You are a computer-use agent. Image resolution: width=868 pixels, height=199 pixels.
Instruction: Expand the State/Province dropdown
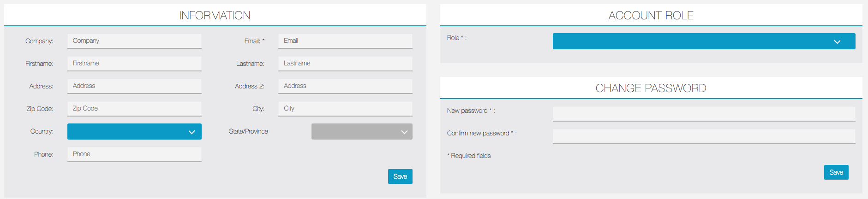pyautogui.click(x=361, y=132)
